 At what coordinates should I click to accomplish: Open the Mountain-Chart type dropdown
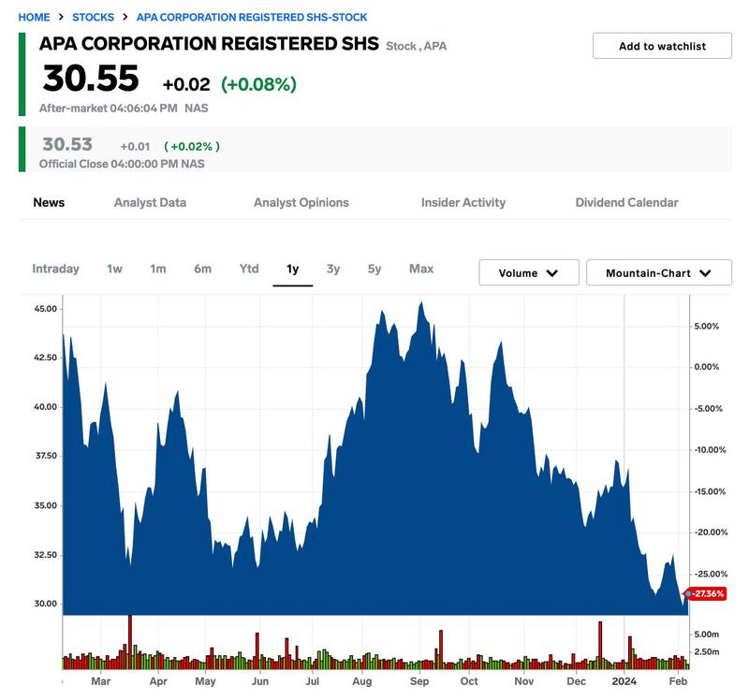(659, 272)
